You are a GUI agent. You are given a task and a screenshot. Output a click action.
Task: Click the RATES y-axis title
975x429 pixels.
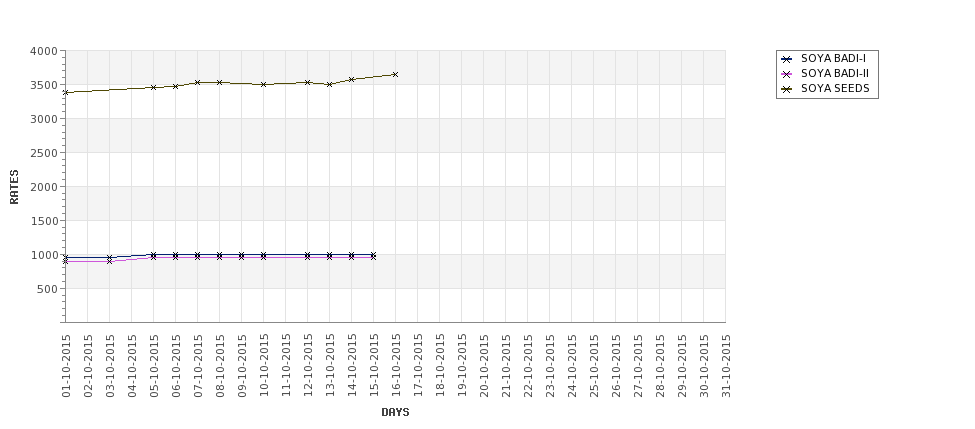(14, 187)
